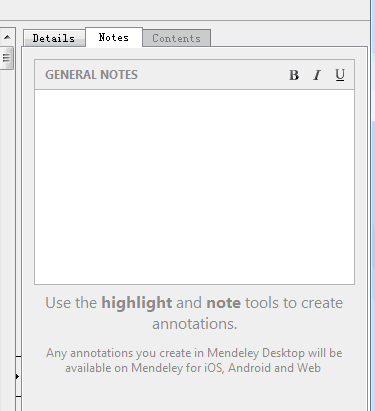Click the GENERAL NOTES heading

pyautogui.click(x=91, y=75)
